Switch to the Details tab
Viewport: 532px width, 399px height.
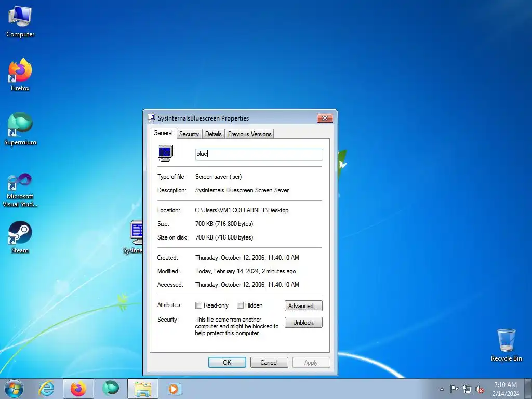coord(214,134)
